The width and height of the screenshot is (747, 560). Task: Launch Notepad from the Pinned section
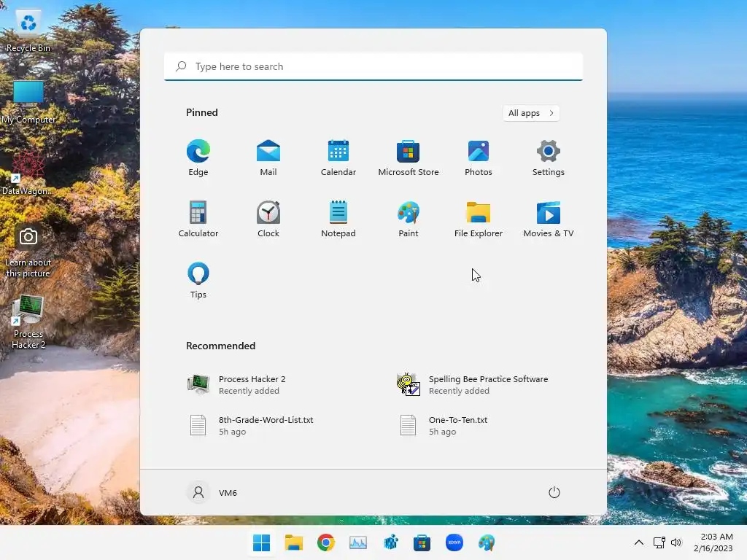pos(338,219)
